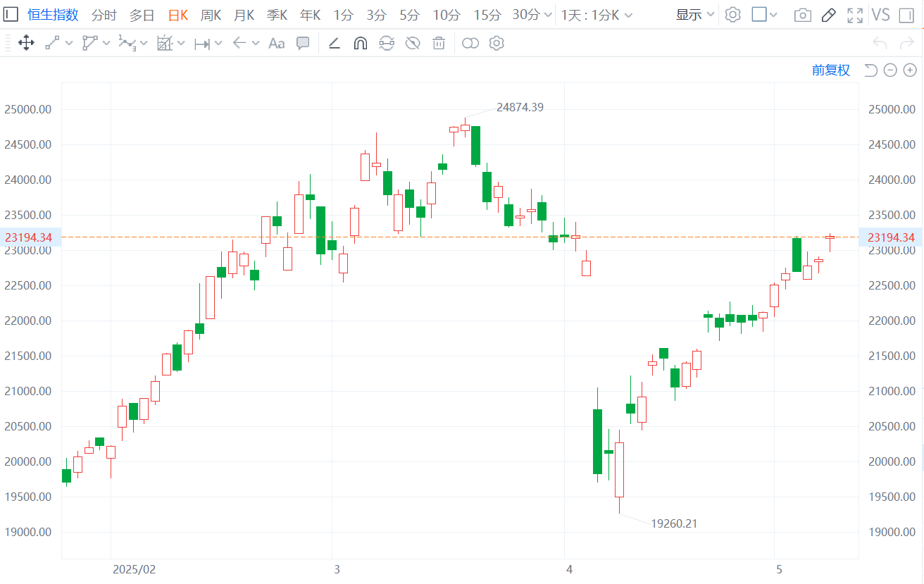Select the speech bubble comment tool
This screenshot has height=584, width=924.
coord(303,44)
